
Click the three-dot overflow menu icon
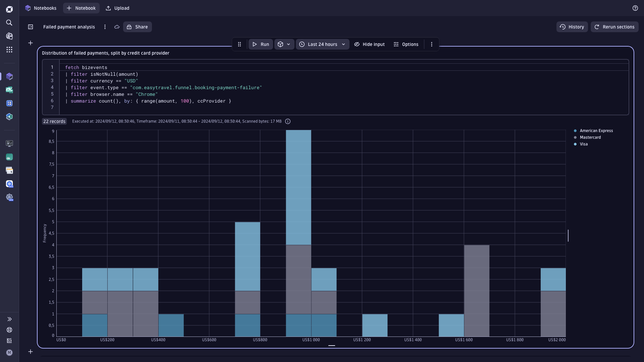tap(432, 45)
